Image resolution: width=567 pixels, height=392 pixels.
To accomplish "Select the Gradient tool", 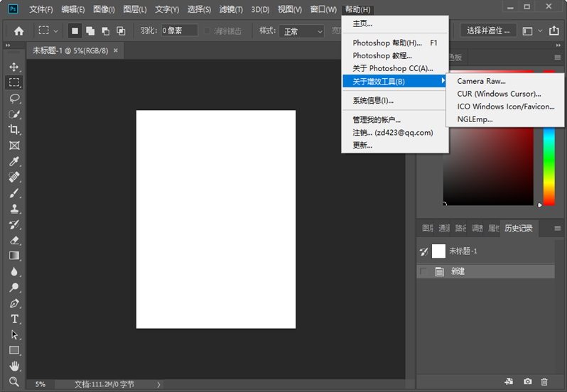I will [x=14, y=256].
